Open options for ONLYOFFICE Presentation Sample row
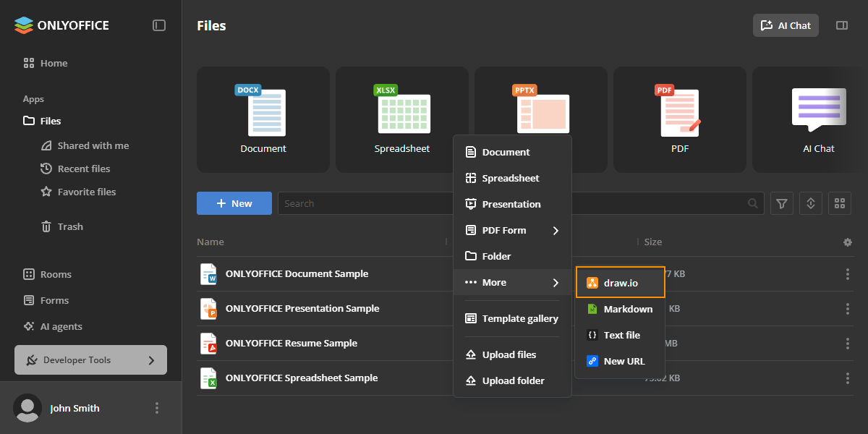 coord(848,309)
